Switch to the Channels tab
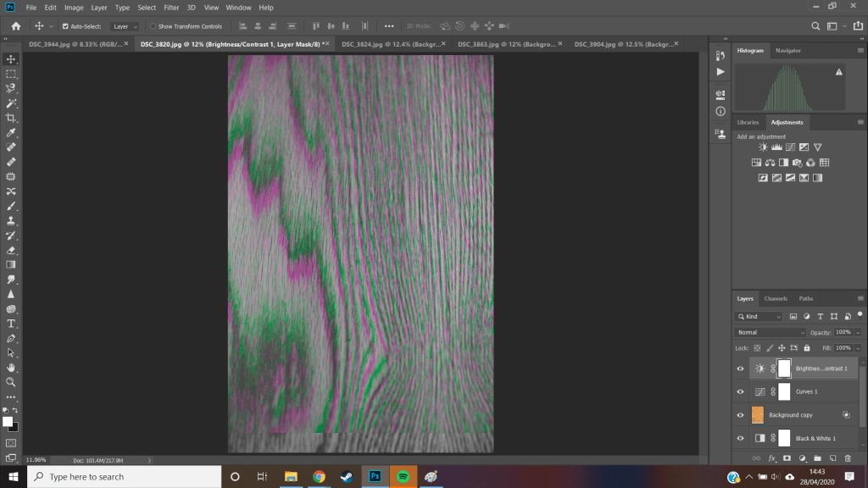 (776, 298)
